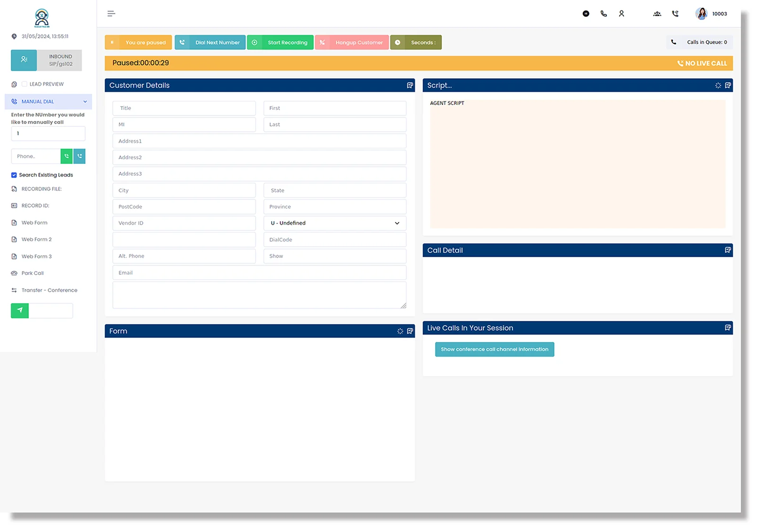This screenshot has height=532, width=758.
Task: Select the user profile icon in header
Action: point(622,13)
